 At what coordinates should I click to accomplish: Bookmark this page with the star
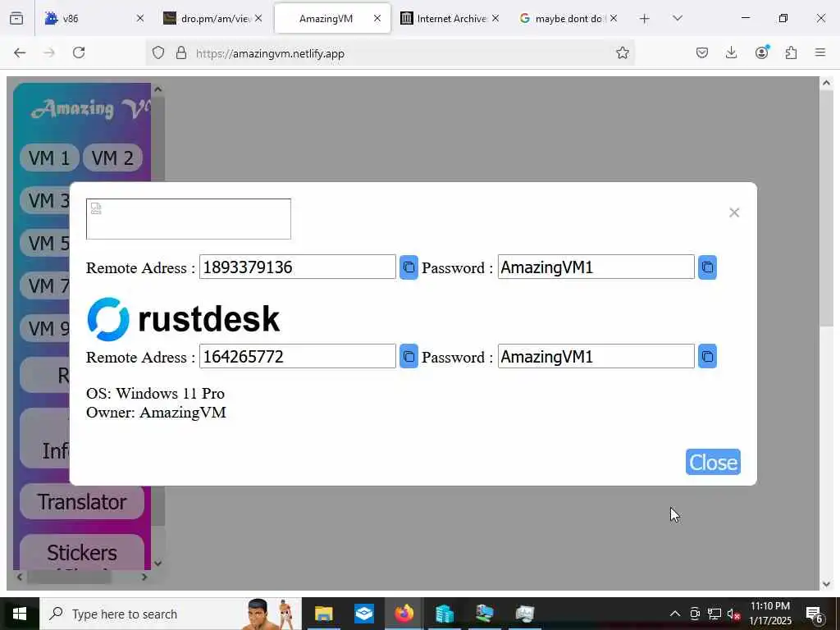point(622,52)
